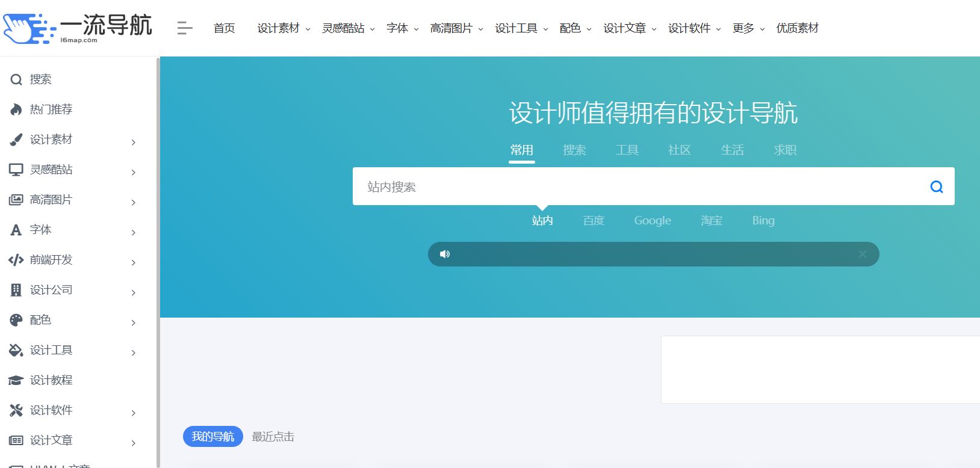This screenshot has width=980, height=468.
Task: Click the newspaper icon beside 设计文章
Action: (16, 440)
